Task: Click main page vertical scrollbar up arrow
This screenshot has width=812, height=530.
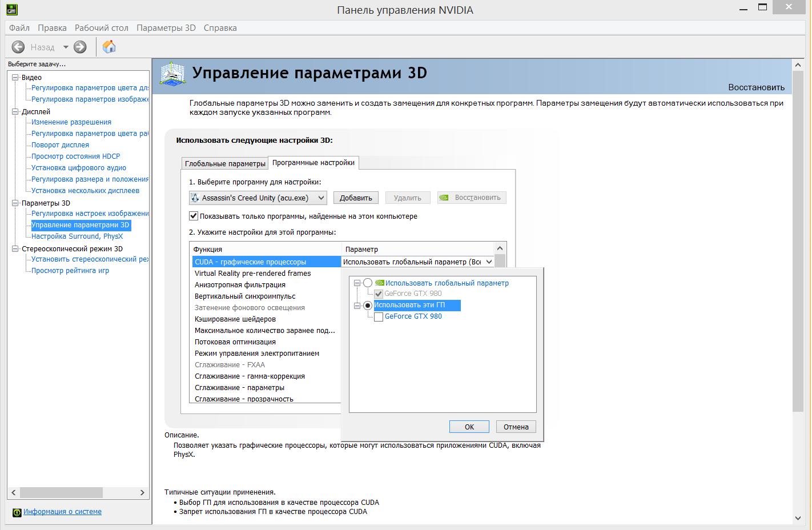Action: coord(798,65)
